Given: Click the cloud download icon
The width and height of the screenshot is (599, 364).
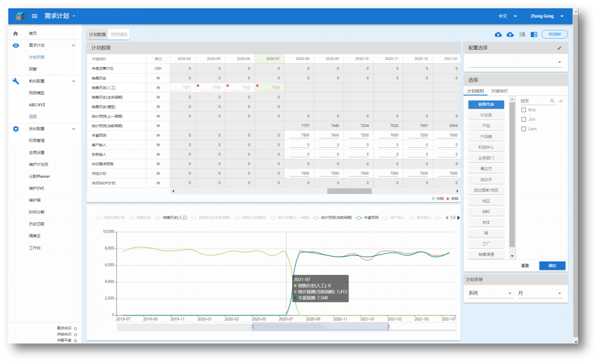Looking at the screenshot, I should click(498, 34).
